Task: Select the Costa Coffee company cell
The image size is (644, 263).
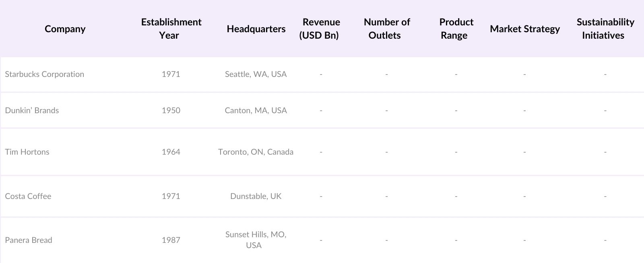Action: (28, 196)
